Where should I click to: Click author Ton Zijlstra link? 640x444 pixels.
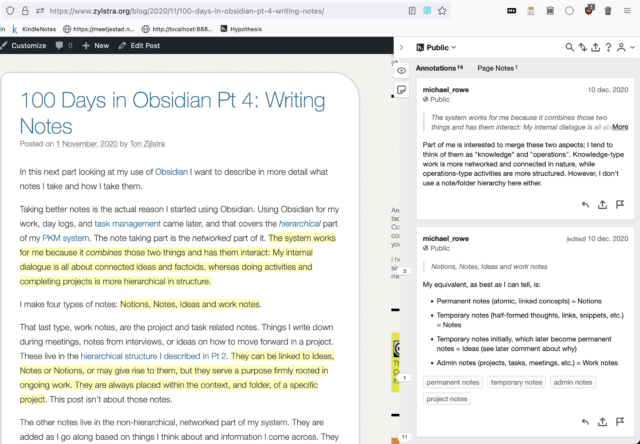[147, 144]
